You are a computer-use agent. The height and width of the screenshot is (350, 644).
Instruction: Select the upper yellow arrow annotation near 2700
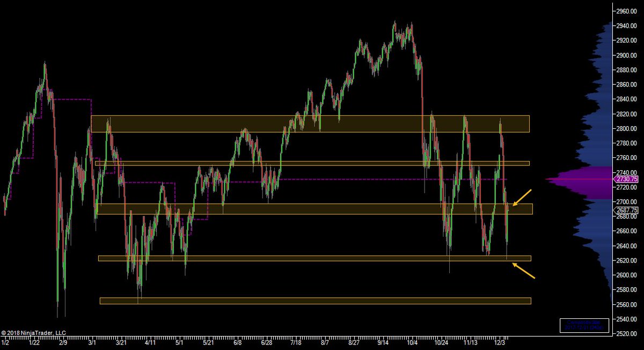(x=523, y=196)
